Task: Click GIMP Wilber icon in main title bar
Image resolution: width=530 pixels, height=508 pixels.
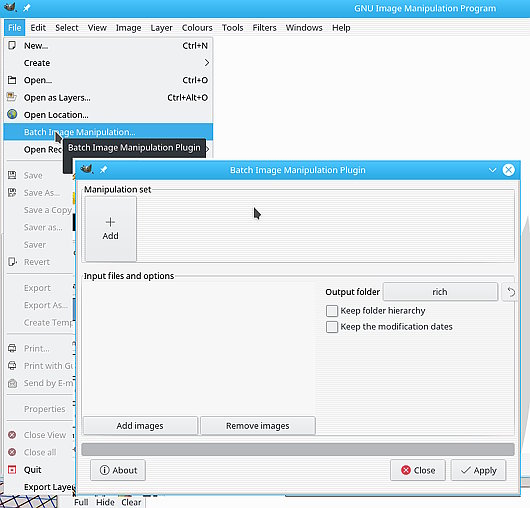Action: [x=10, y=7]
